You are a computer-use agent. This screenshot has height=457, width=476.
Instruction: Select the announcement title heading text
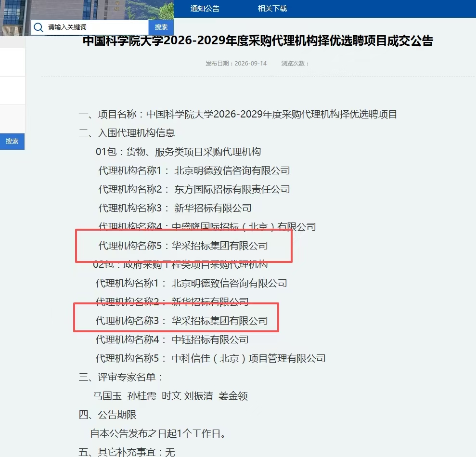(x=257, y=41)
